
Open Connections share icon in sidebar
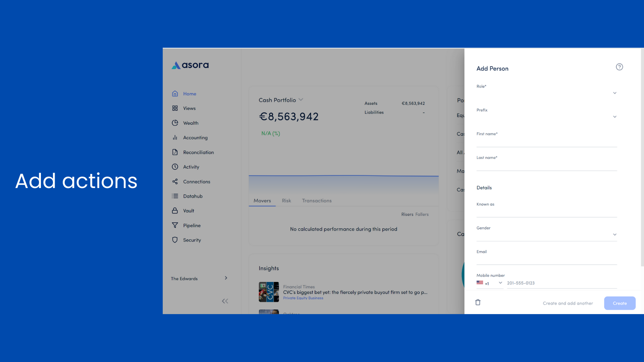tap(175, 182)
